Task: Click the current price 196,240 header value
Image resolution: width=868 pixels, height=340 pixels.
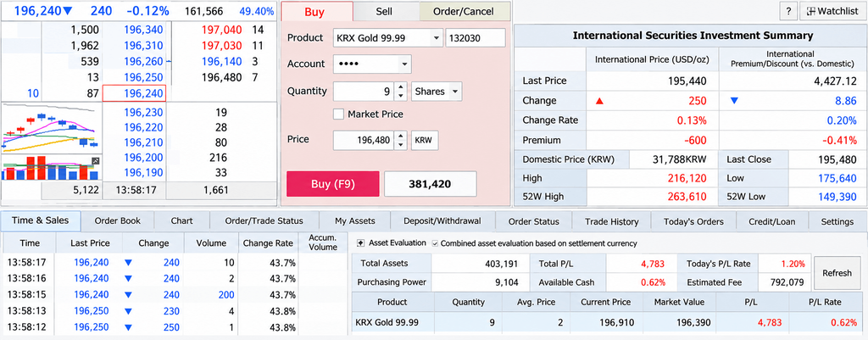Action: coord(39,11)
